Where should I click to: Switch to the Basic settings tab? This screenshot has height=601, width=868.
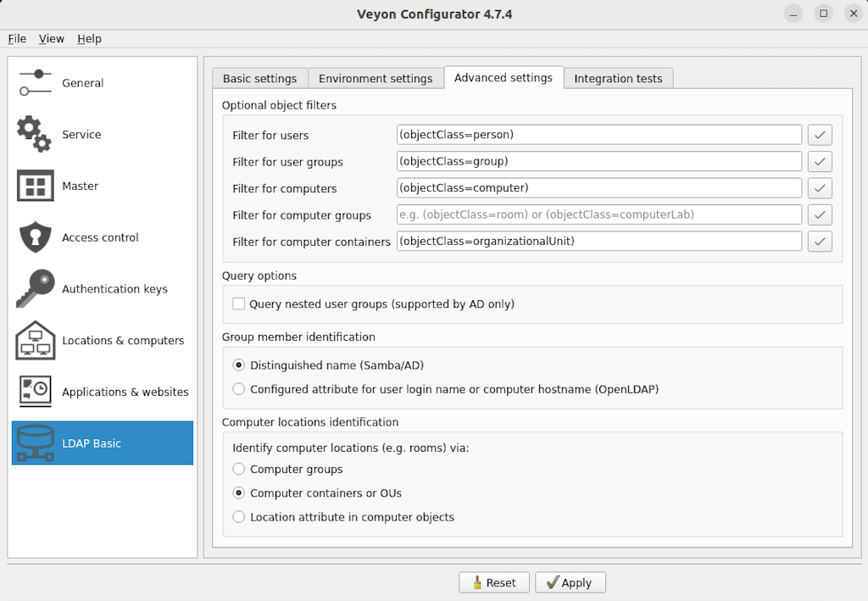pyautogui.click(x=259, y=78)
